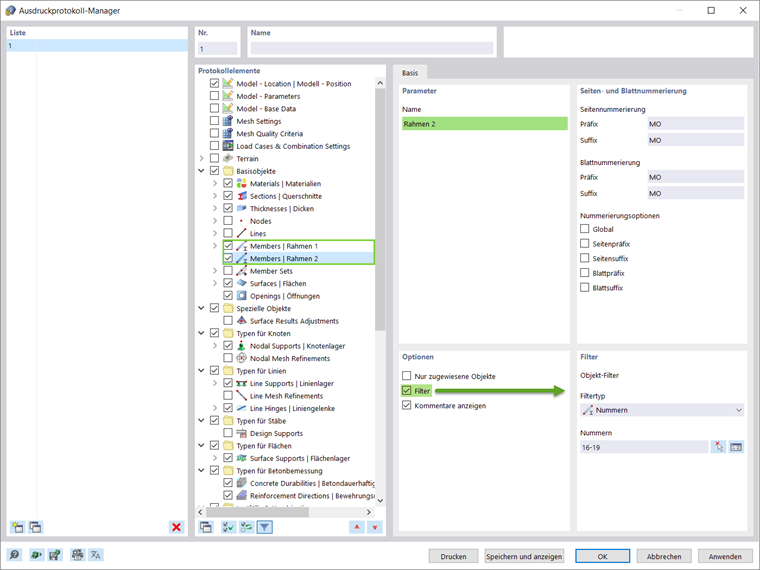
Task: Click the copy list entry icon under Liste
Action: tap(35, 527)
